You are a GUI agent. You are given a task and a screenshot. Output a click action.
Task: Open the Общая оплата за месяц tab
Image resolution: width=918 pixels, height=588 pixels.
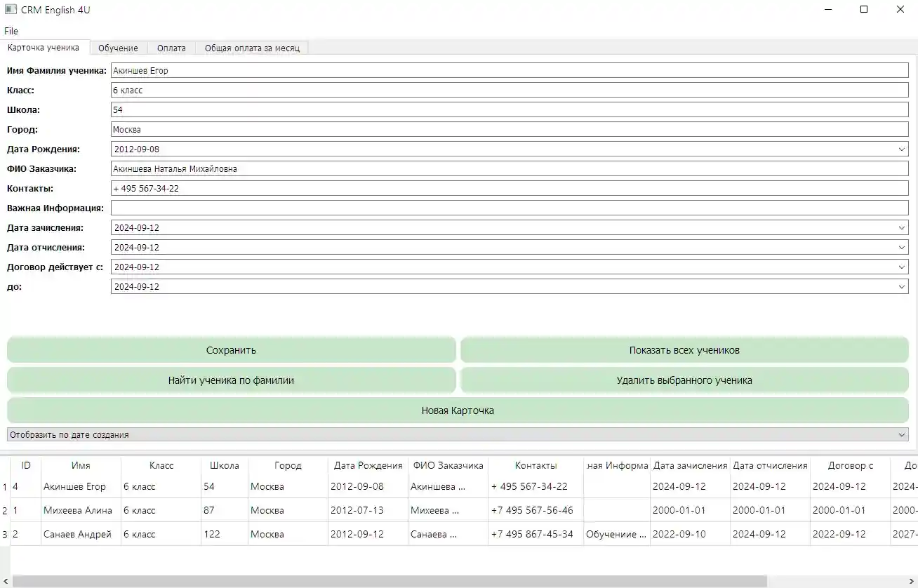tap(252, 48)
